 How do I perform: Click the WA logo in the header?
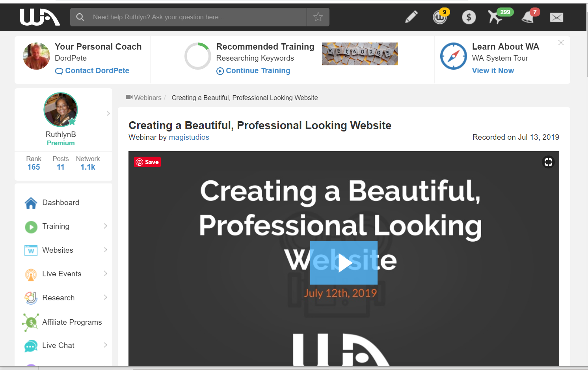point(40,17)
